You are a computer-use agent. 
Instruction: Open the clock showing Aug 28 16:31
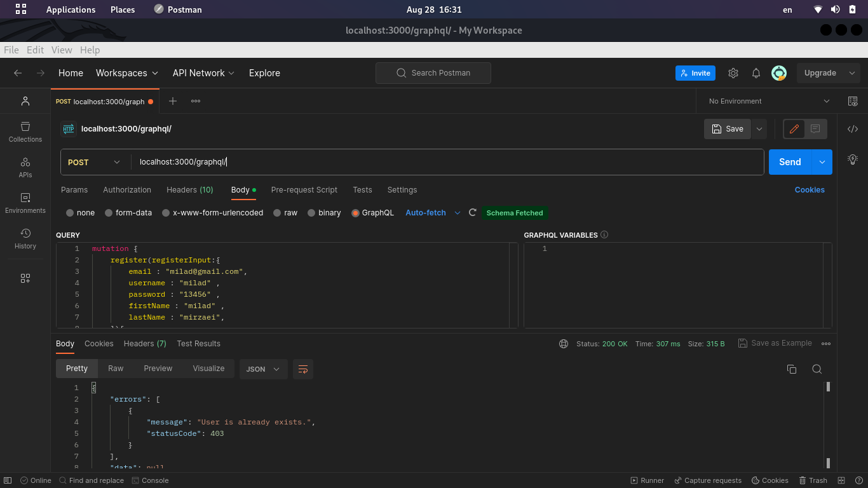point(434,10)
